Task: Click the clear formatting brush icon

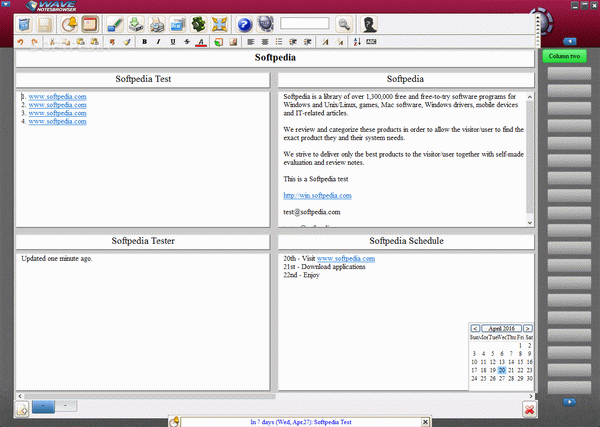Action: [x=127, y=42]
